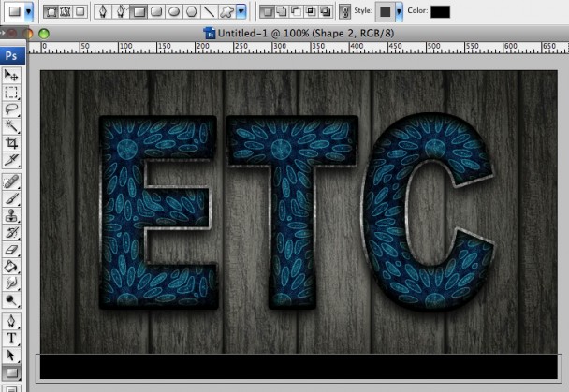Image resolution: width=569 pixels, height=392 pixels.
Task: Choose Paths mode in options bar
Action: tap(66, 12)
